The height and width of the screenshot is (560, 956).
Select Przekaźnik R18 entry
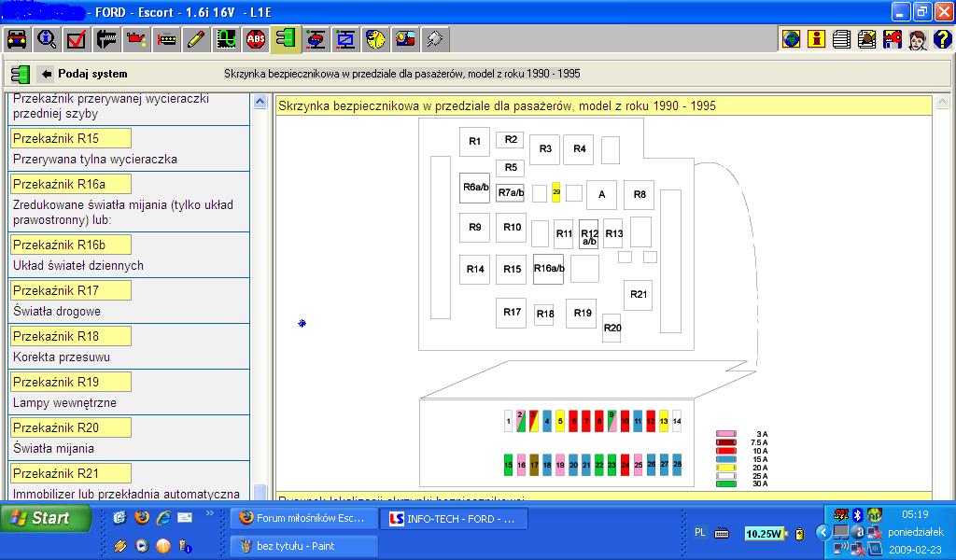[70, 336]
